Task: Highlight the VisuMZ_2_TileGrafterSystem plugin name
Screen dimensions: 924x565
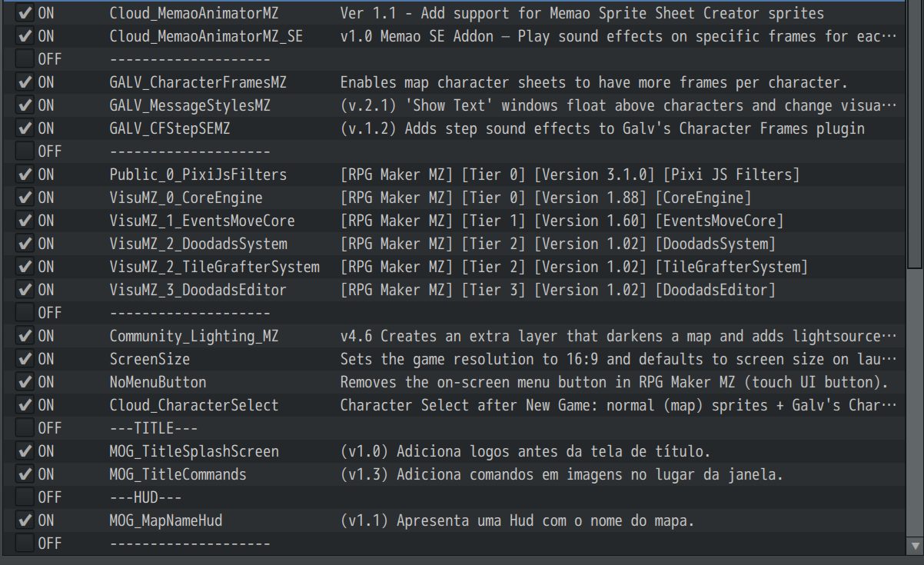Action: pyautogui.click(x=214, y=267)
